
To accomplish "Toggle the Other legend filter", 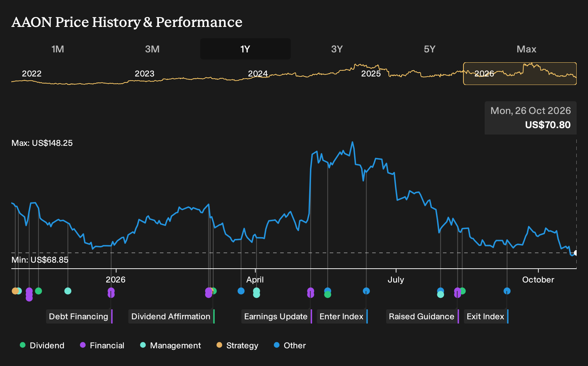I will click(290, 345).
